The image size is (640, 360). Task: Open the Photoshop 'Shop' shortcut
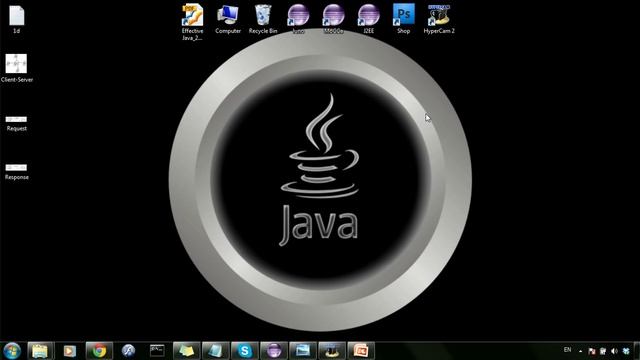pos(404,19)
